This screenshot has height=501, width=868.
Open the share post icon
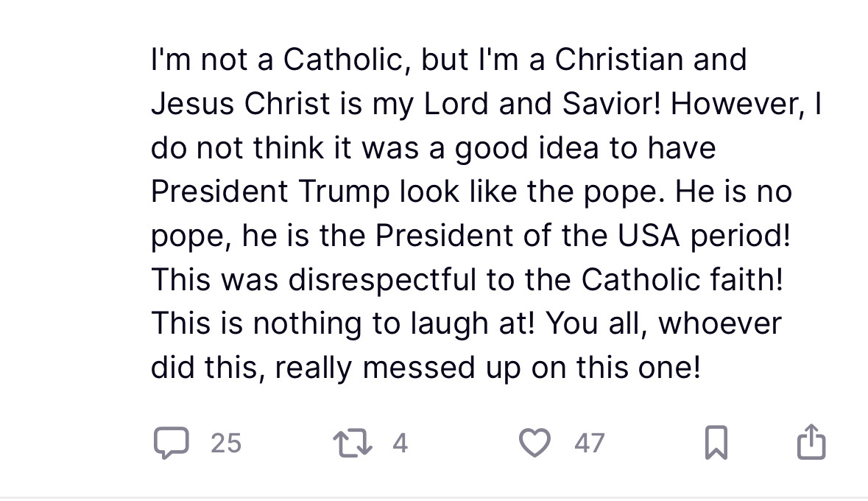pyautogui.click(x=811, y=442)
